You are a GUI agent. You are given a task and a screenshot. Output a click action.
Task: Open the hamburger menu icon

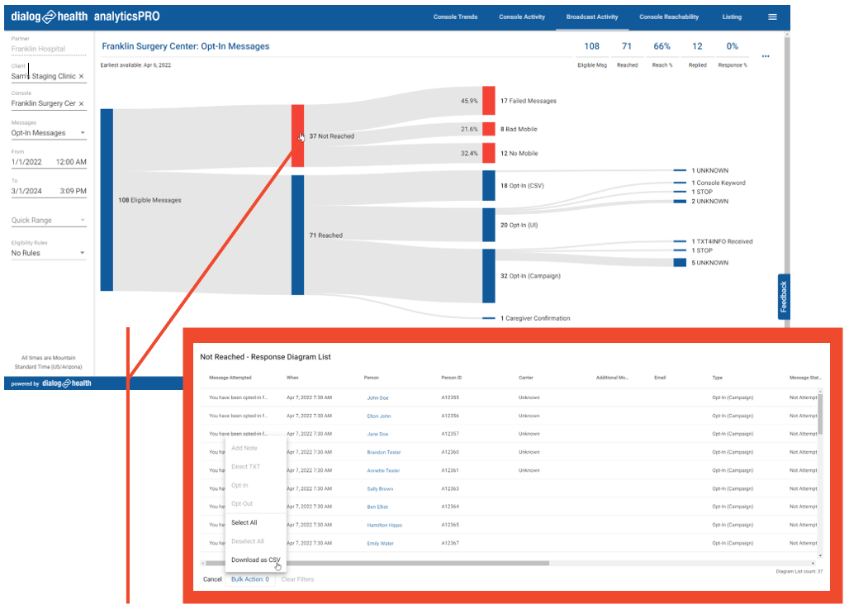pos(772,17)
